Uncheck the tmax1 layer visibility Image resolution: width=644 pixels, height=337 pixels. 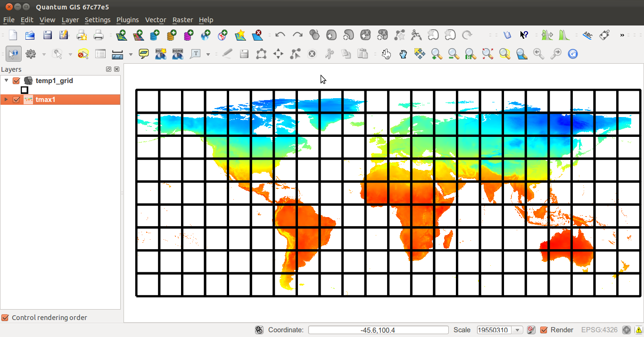pos(17,100)
